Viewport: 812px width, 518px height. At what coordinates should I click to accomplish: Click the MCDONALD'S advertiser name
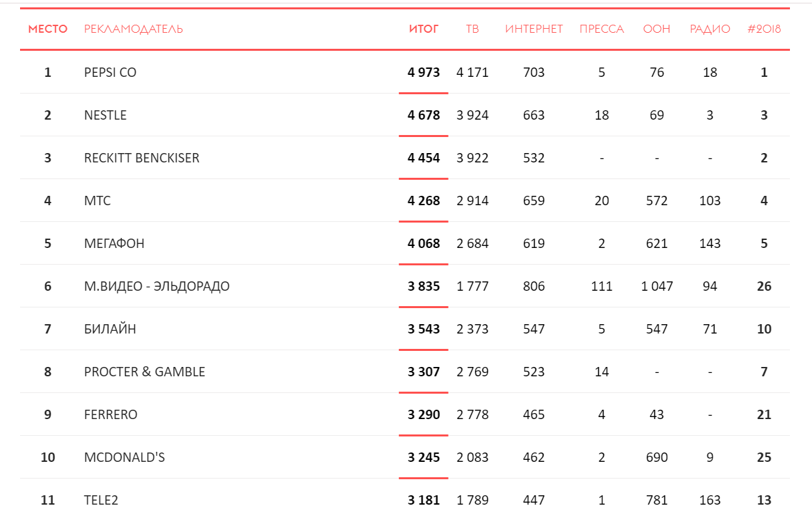click(x=124, y=457)
